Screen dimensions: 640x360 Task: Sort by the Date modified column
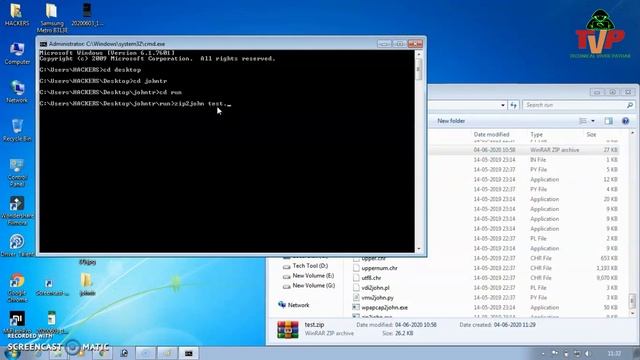click(491, 134)
